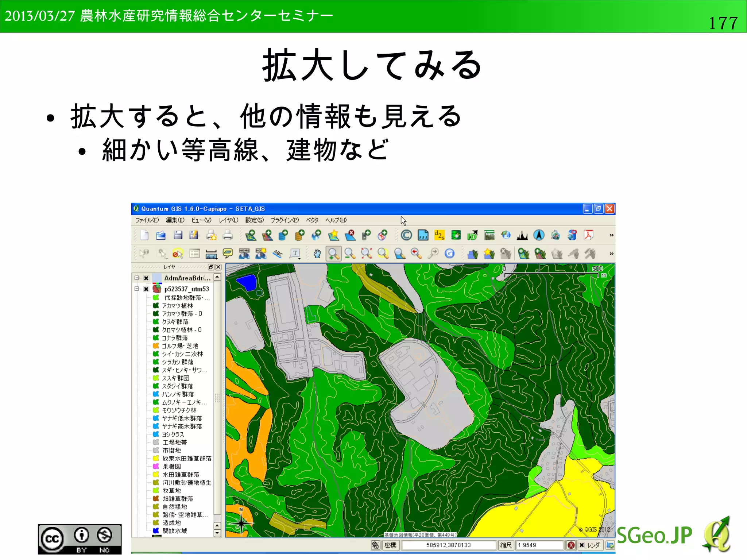Close the レイヤ panel
This screenshot has width=747, height=560.
[x=218, y=267]
